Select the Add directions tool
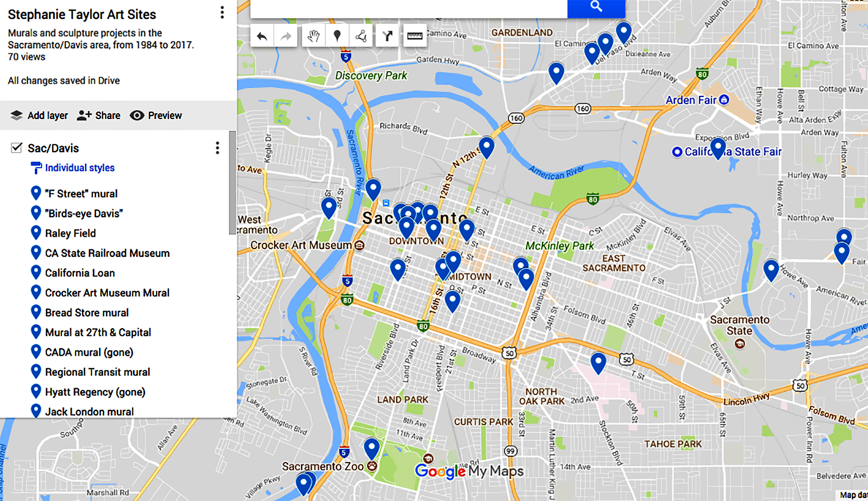868x501 pixels. [387, 36]
